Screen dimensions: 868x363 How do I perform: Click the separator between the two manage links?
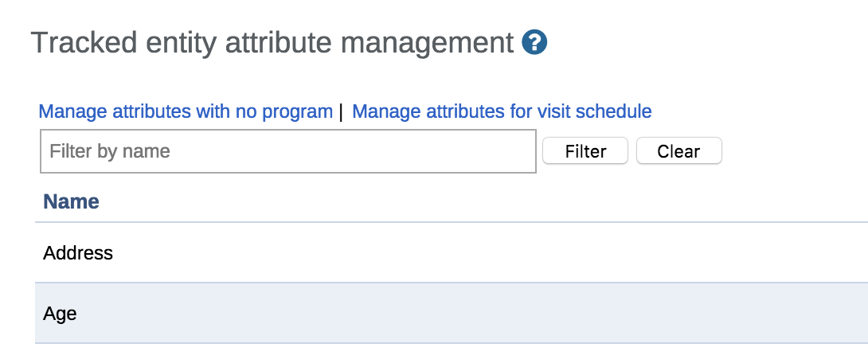coord(341,111)
